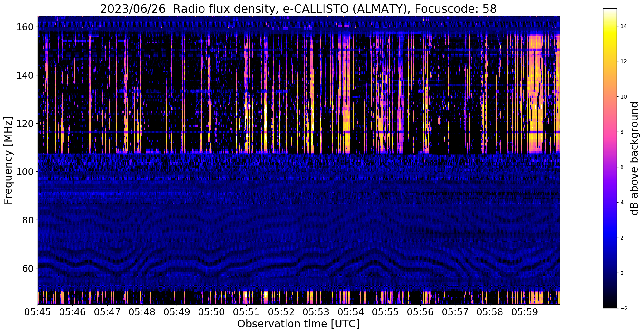644x333 pixels.
Task: Click the 12 value on the colorbar
Action: click(624, 61)
